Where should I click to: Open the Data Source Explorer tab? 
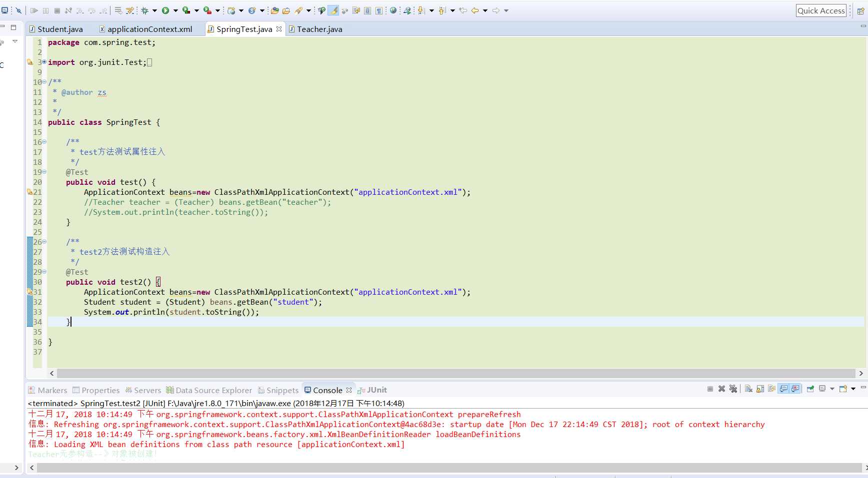[209, 390]
